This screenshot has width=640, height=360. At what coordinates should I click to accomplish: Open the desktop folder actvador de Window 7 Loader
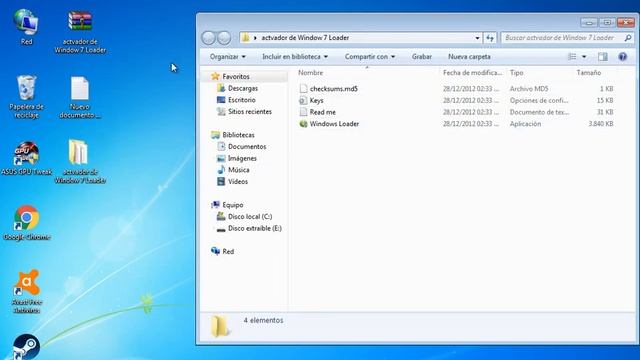click(80, 162)
